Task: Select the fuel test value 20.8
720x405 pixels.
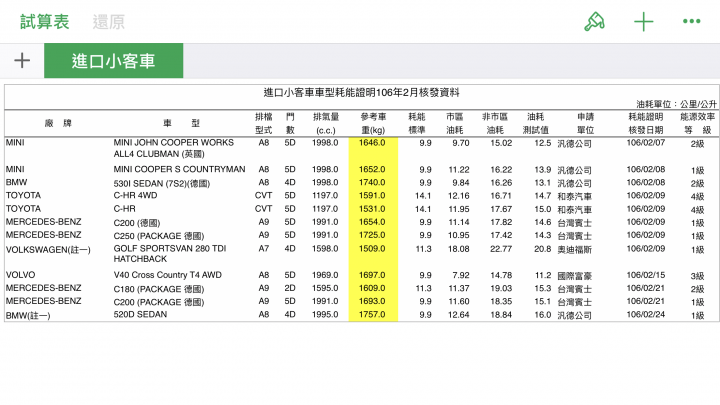Action: 542,248
